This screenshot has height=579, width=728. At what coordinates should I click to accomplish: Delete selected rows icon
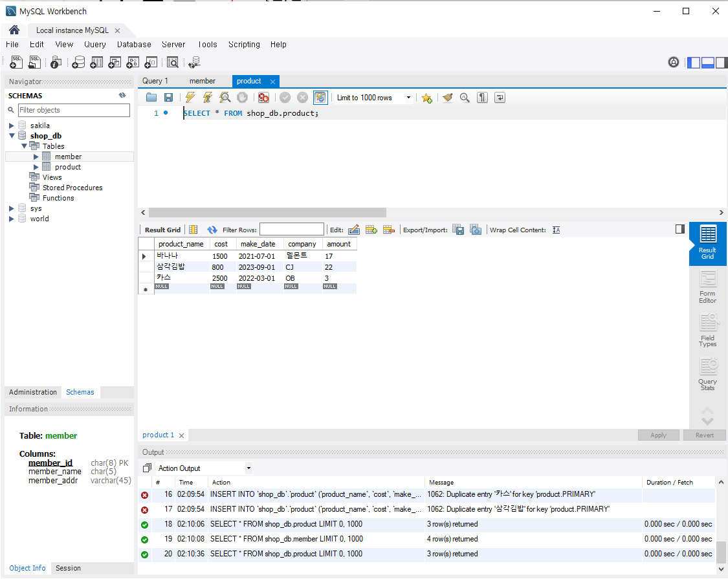(389, 230)
